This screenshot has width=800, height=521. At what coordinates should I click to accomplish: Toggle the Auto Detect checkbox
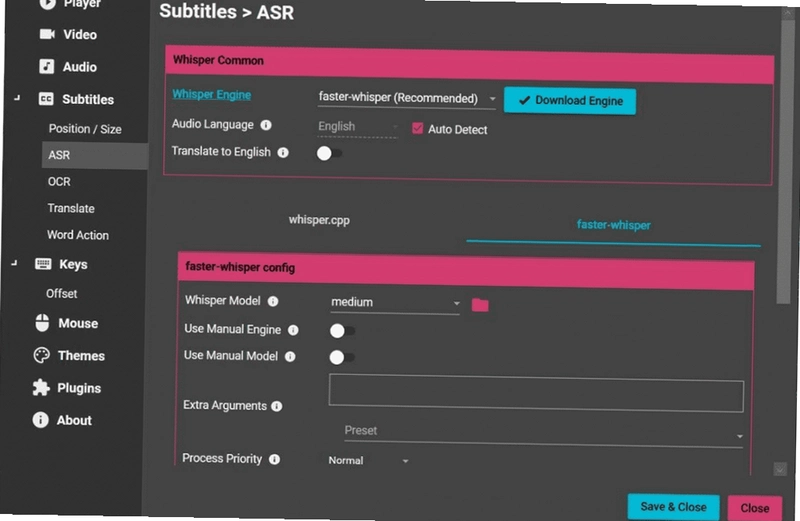pos(417,128)
